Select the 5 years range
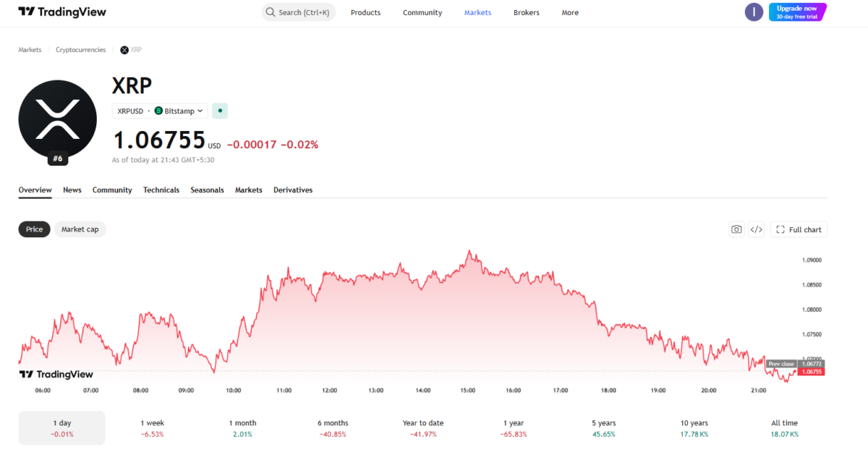This screenshot has height=463, width=868. (604, 428)
